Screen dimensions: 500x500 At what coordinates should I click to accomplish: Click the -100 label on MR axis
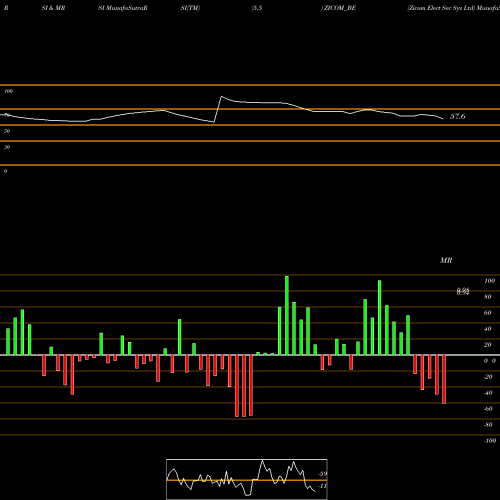coord(490,441)
